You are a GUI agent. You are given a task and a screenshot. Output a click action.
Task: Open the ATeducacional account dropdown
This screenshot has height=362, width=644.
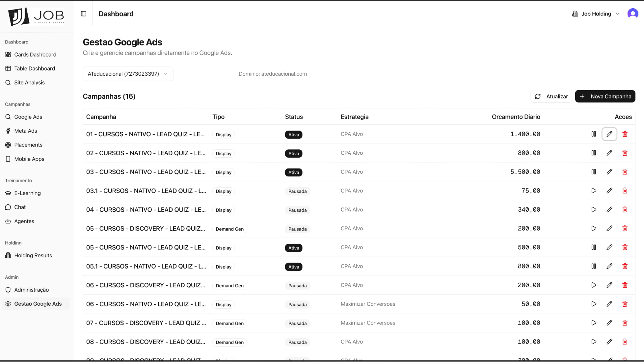click(128, 74)
